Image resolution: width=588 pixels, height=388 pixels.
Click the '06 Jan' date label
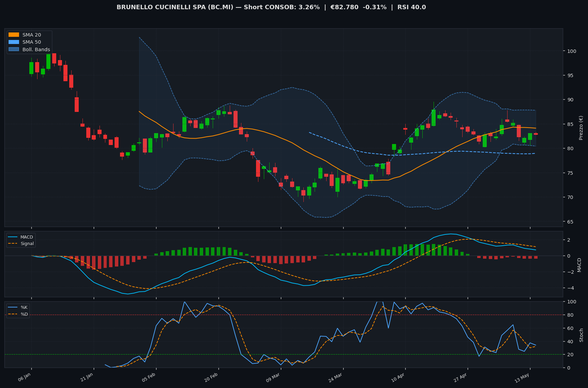[25, 377]
